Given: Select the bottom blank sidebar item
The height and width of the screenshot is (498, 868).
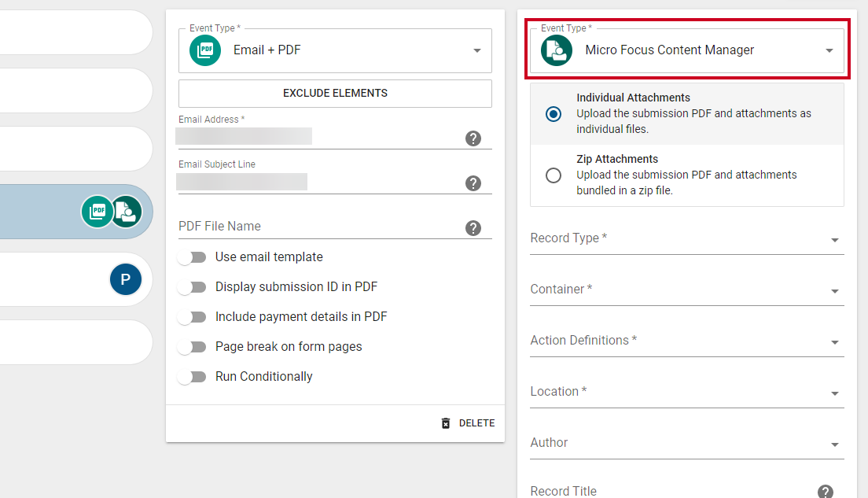Looking at the screenshot, I should (75, 341).
